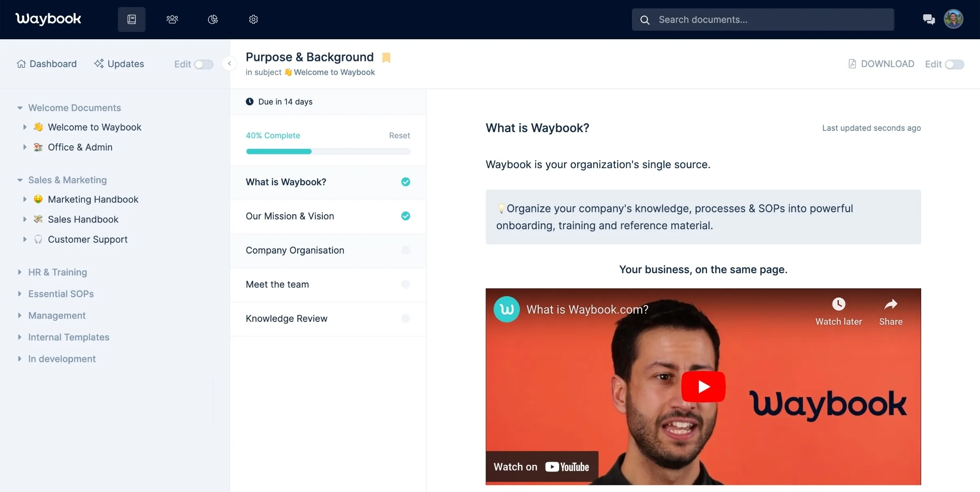Reset progress with the Reset link
The width and height of the screenshot is (980, 492).
399,135
